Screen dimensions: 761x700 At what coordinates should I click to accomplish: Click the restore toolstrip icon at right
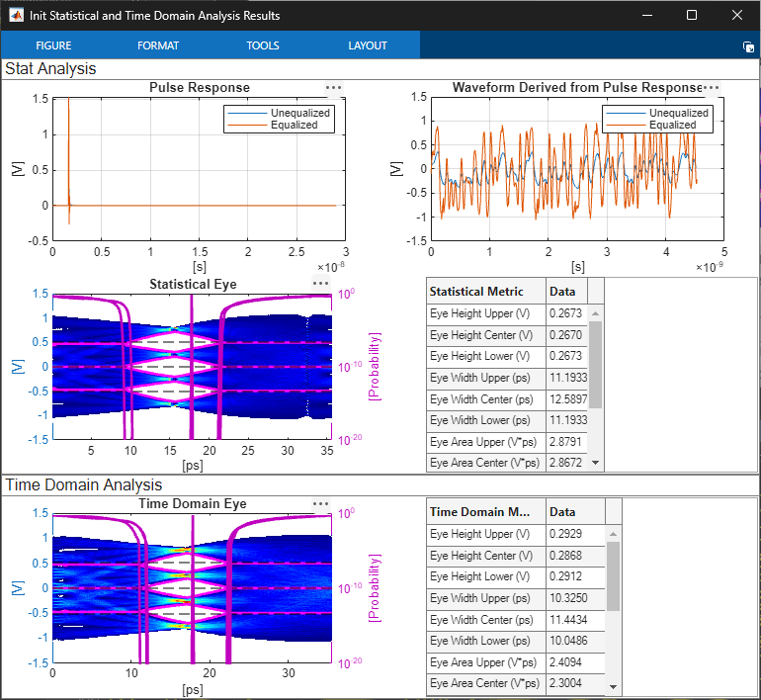point(748,46)
